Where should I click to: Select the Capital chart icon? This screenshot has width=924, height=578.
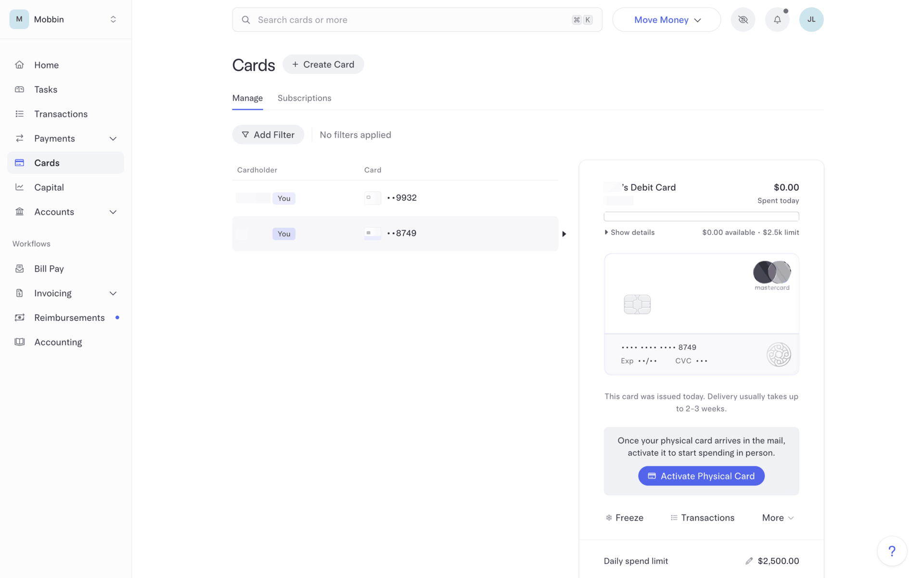coord(19,187)
